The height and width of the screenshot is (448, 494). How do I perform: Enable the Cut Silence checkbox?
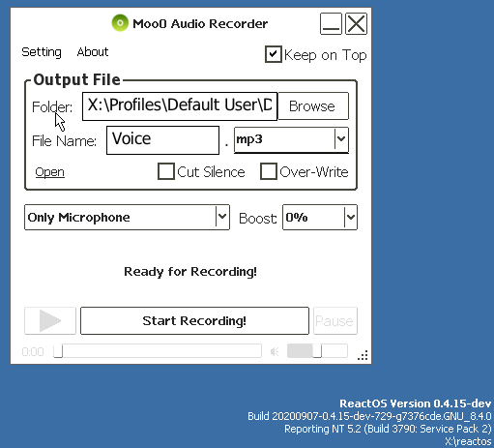click(x=166, y=171)
